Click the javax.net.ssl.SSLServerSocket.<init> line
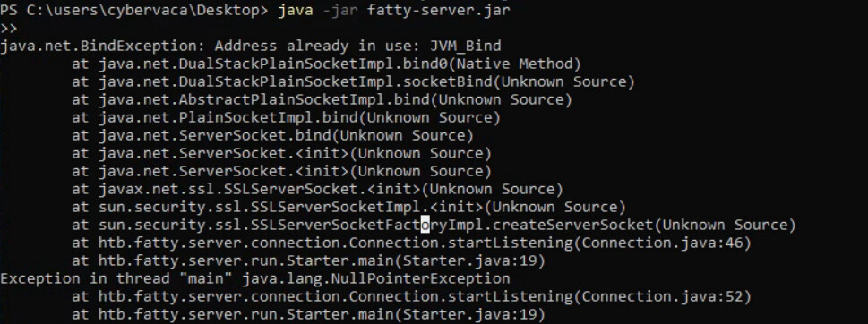Viewport: 868px width, 324px height. pos(317,189)
